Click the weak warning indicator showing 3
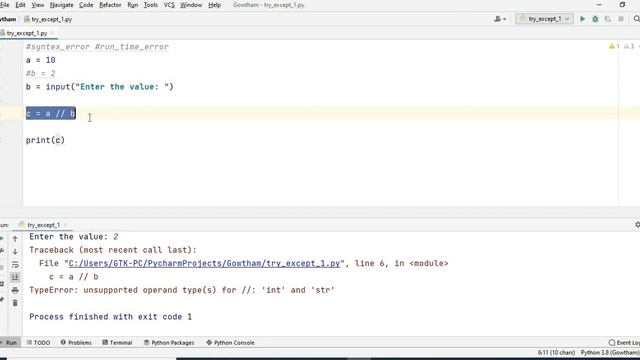The height and width of the screenshot is (360, 640). 629,47
